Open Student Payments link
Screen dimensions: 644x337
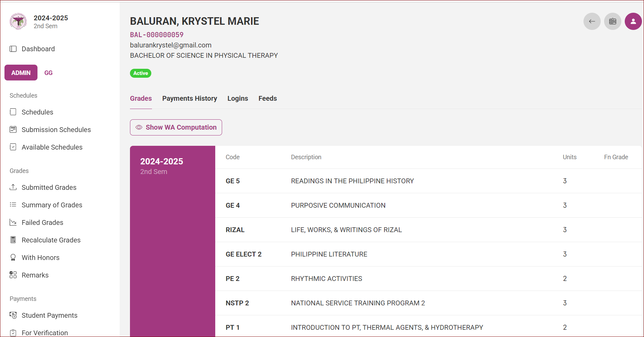point(50,315)
